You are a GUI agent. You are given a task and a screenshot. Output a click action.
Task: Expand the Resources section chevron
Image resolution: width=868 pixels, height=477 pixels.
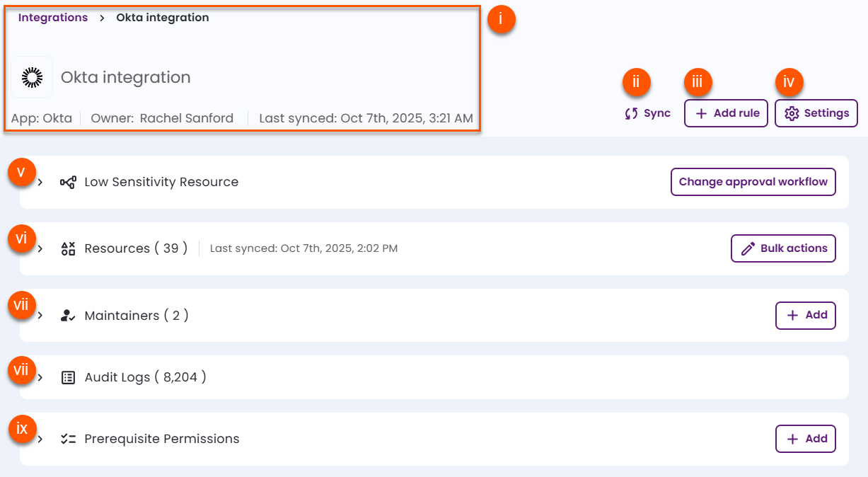pos(40,248)
